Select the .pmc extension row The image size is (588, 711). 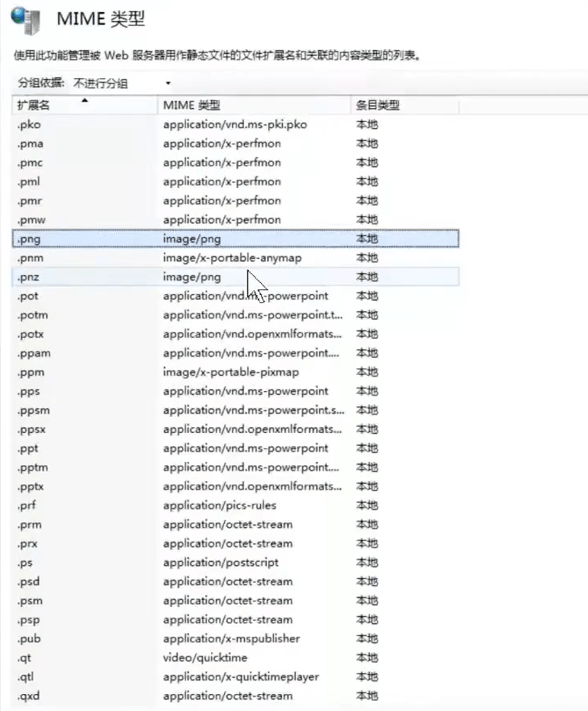[x=235, y=162]
